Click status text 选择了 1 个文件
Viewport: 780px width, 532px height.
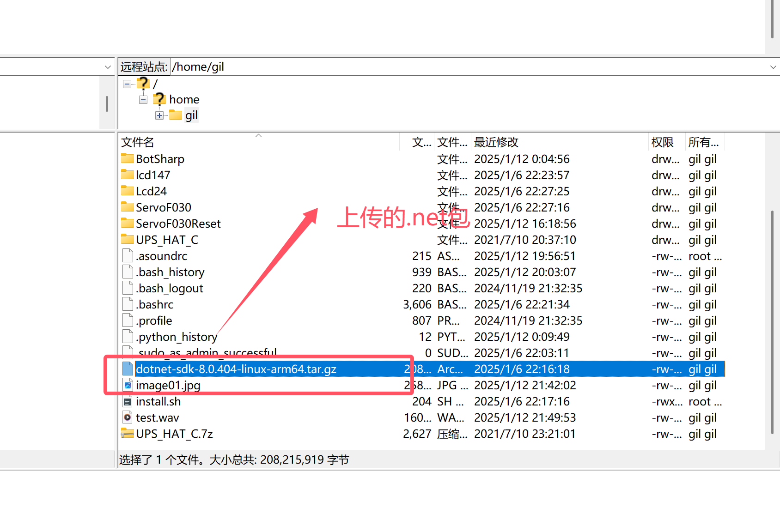[160, 459]
